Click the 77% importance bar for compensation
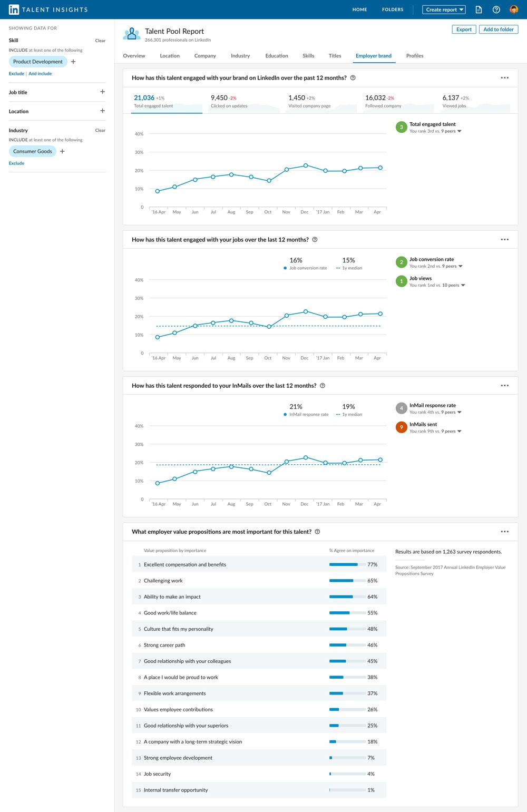 pyautogui.click(x=343, y=564)
